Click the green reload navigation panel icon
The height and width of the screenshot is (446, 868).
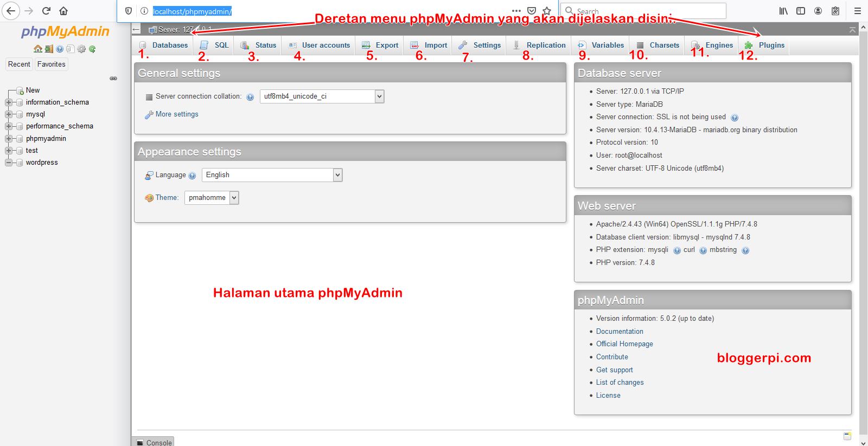92,49
